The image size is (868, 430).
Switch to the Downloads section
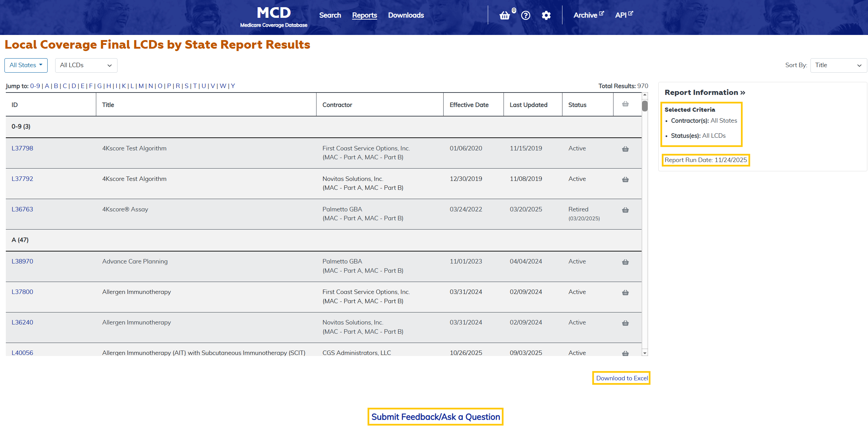(x=406, y=15)
